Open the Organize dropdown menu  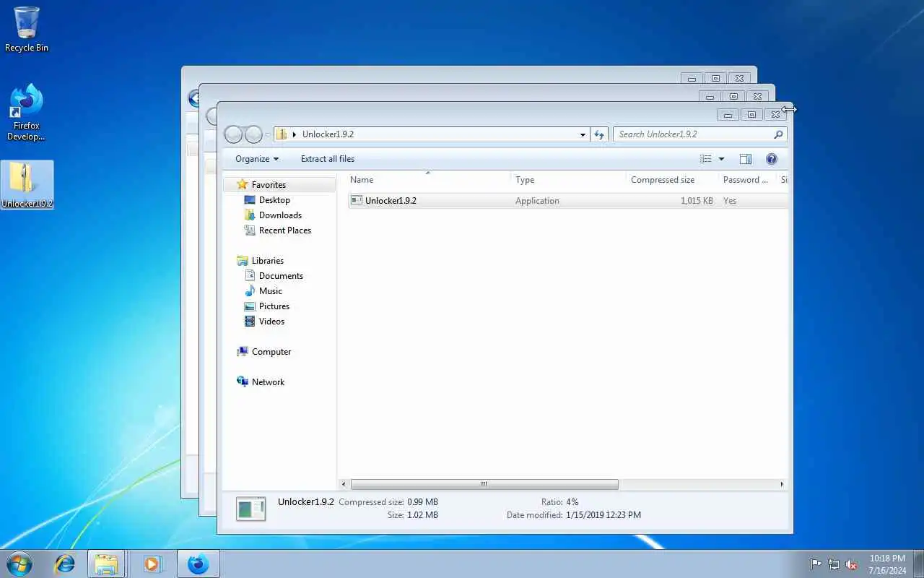257,159
